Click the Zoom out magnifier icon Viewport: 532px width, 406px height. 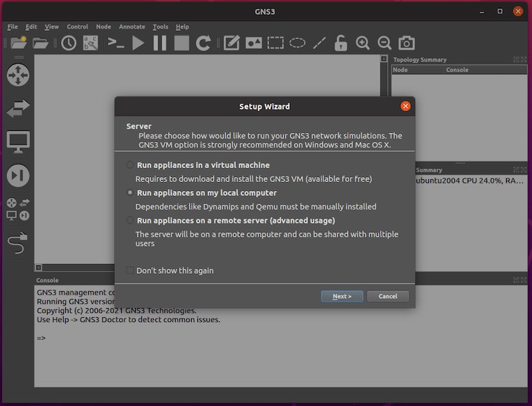384,43
